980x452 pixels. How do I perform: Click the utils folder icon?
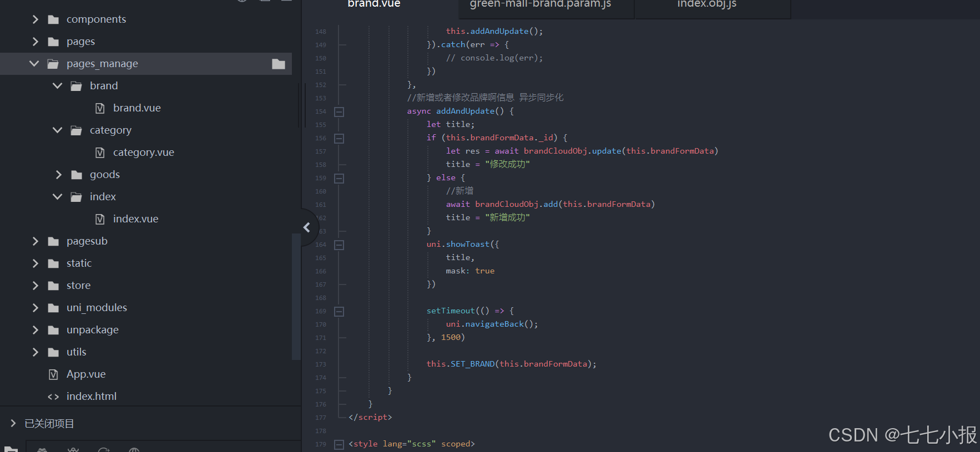(53, 352)
